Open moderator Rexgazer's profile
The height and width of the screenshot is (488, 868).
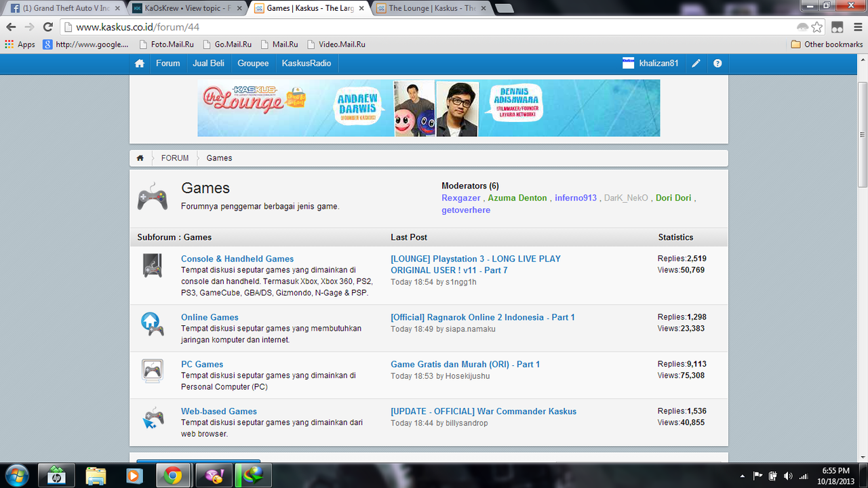pos(461,198)
